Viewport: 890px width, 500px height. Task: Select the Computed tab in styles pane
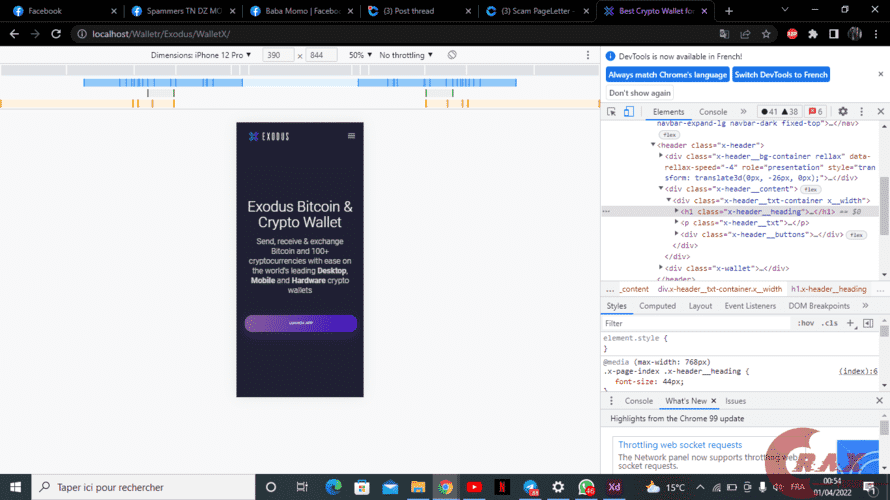(657, 306)
